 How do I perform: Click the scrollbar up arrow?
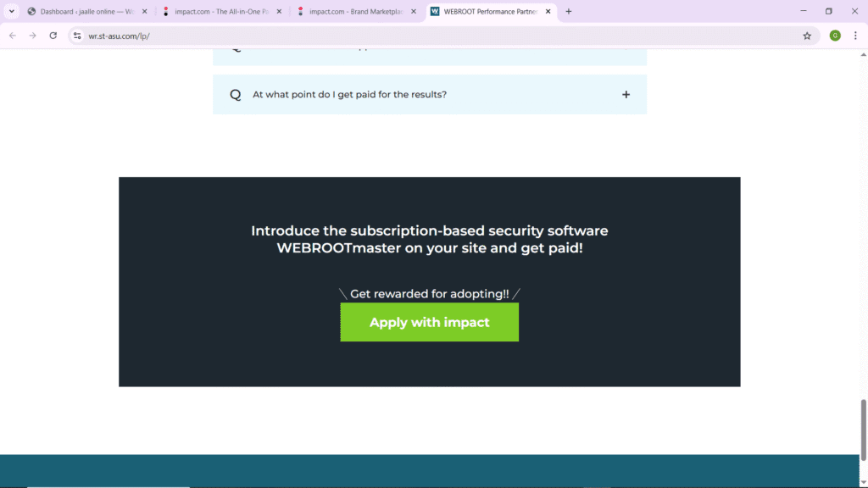pos(863,54)
